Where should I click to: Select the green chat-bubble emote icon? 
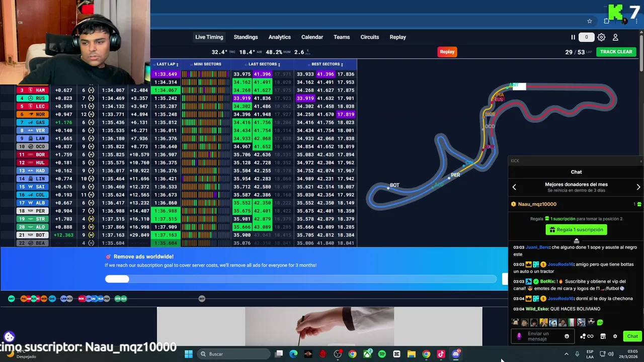coord(600,322)
